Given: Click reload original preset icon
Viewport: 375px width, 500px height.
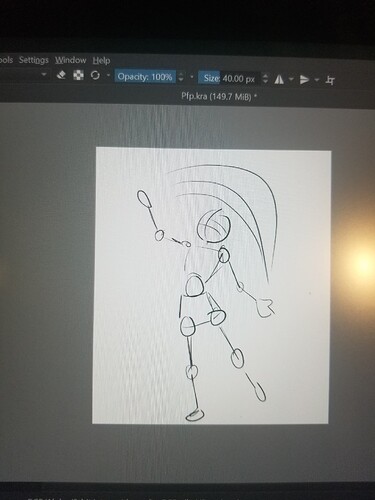Looking at the screenshot, I should (x=95, y=76).
